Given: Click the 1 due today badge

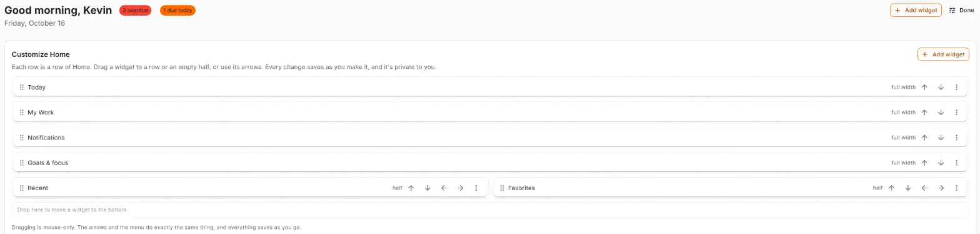Looking at the screenshot, I should click(177, 10).
